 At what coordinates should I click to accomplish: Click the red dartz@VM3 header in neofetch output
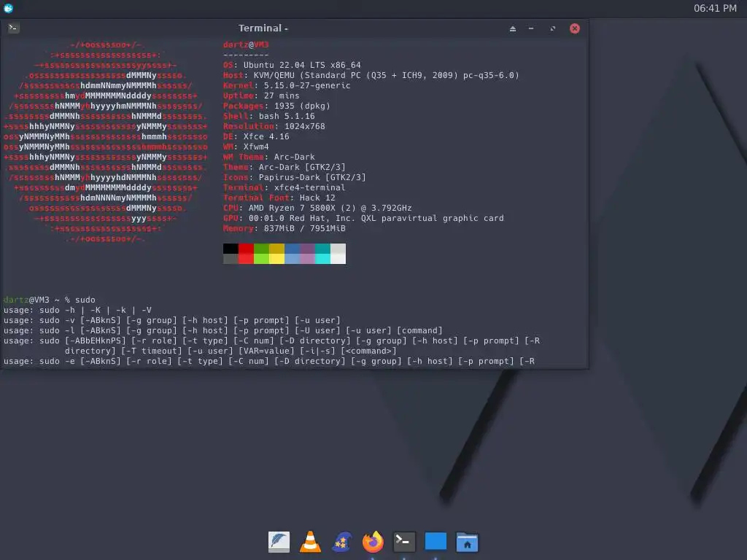click(246, 44)
